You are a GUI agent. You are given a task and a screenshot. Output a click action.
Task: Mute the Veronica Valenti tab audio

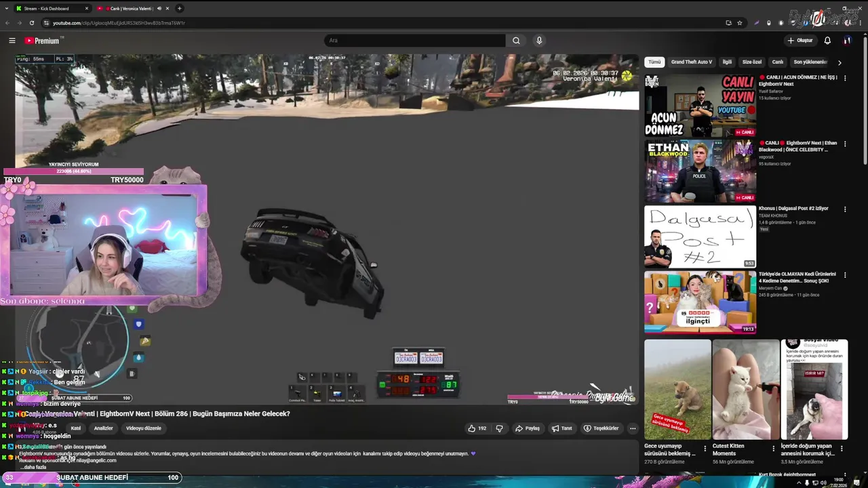tap(159, 8)
